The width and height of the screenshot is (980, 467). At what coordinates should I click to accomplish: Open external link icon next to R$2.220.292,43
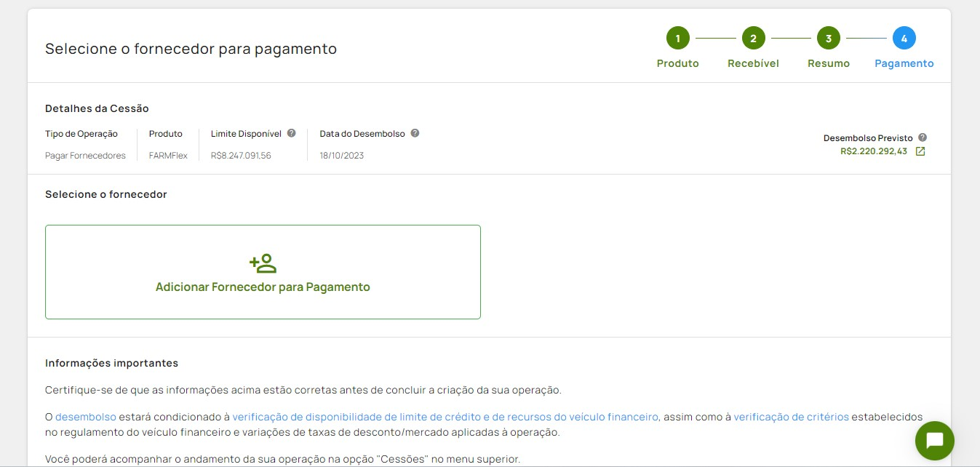[x=920, y=151]
